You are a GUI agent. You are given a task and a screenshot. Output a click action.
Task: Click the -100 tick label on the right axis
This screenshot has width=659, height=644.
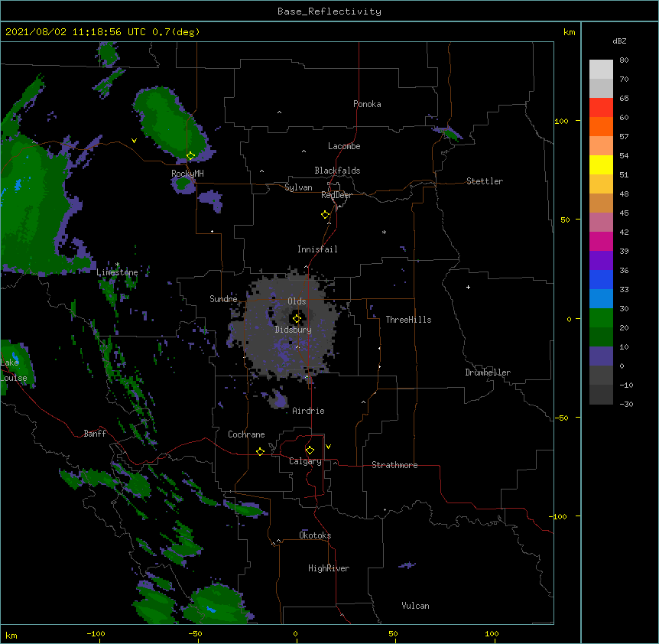coord(559,516)
